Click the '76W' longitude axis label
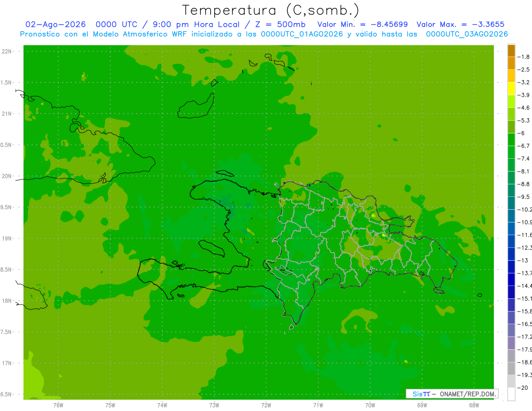The width and height of the screenshot is (532, 411). click(58, 405)
